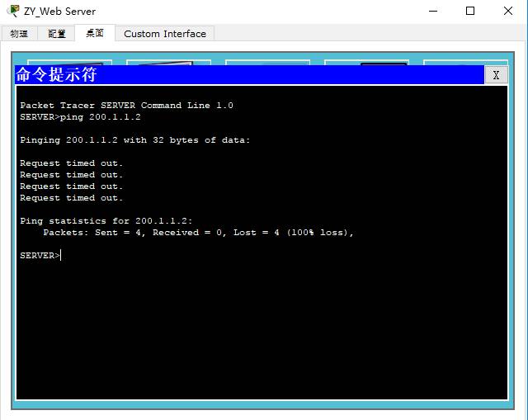The height and width of the screenshot is (420, 528).
Task: Maximize the ZY_Web Server window
Action: click(470, 11)
